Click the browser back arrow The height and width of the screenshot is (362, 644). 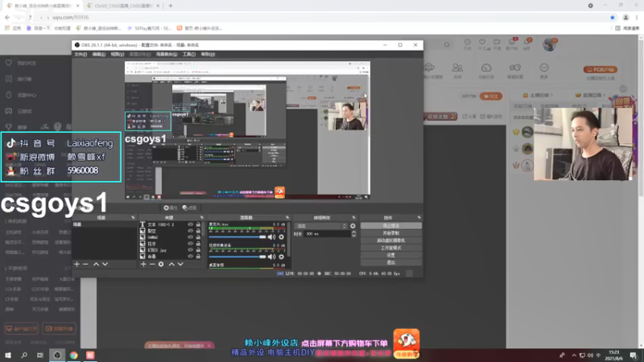pyautogui.click(x=7, y=17)
